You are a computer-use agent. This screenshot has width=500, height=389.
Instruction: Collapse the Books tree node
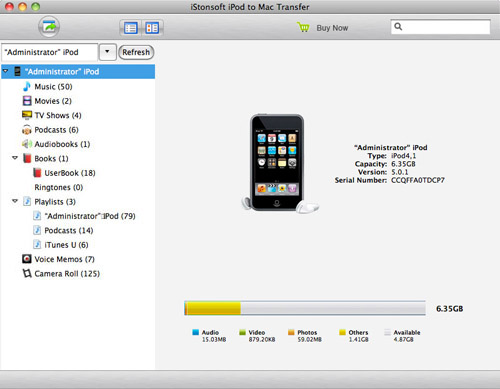[x=15, y=158]
